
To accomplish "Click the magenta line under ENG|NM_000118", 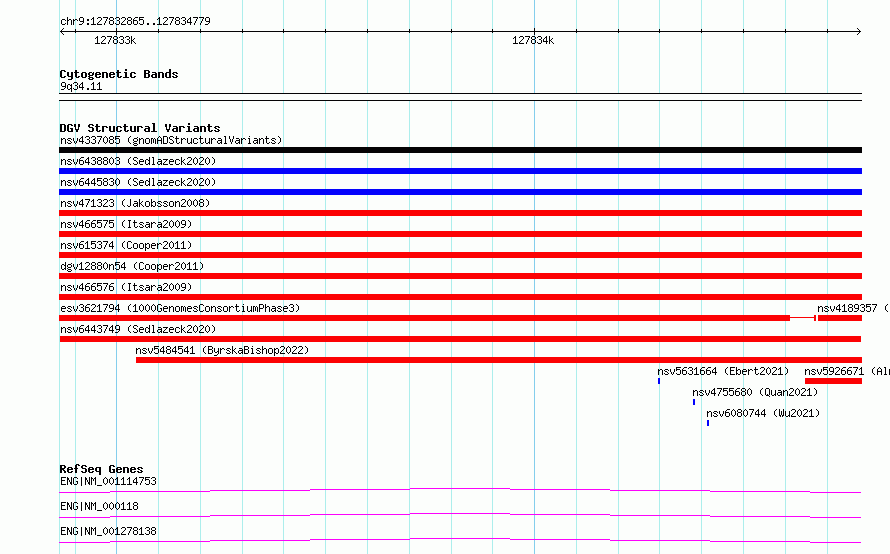I will pos(460,515).
